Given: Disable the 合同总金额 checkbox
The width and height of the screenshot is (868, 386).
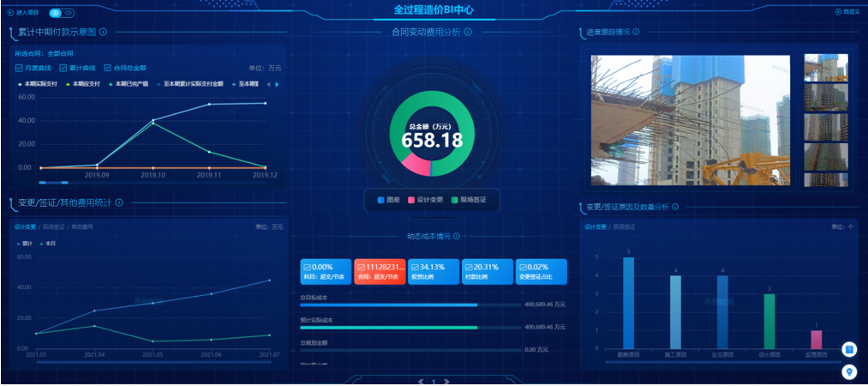Looking at the screenshot, I should (108, 68).
